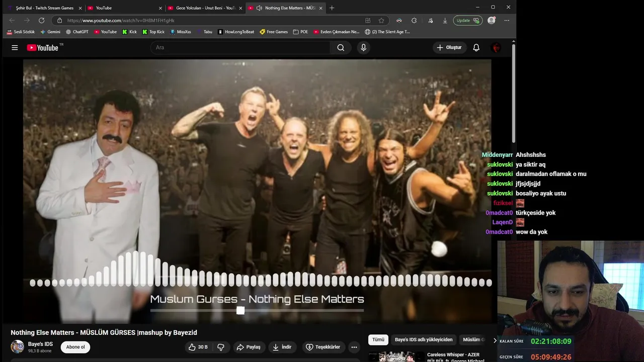Click the Oluştur create button
The image size is (644, 362).
pyautogui.click(x=449, y=47)
